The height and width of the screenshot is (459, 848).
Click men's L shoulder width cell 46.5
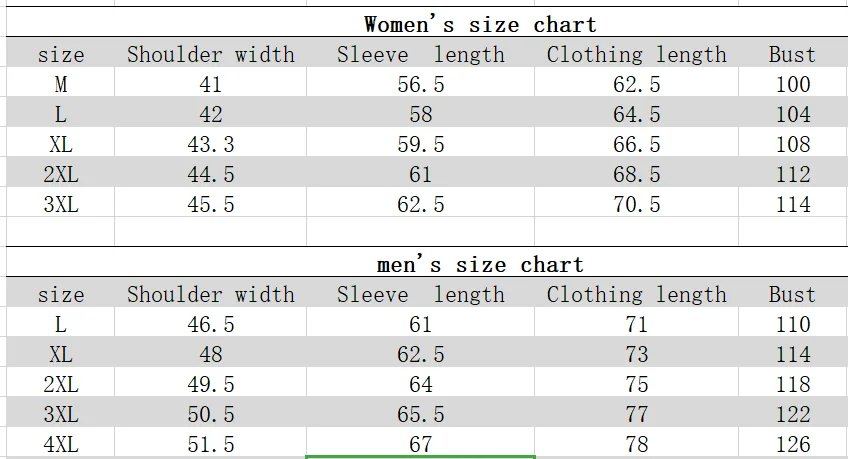(x=211, y=325)
